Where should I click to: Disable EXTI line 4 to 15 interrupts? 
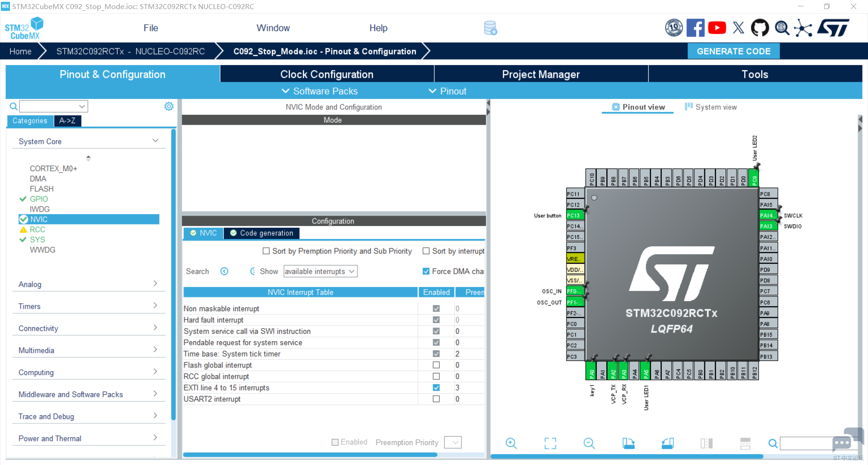436,388
